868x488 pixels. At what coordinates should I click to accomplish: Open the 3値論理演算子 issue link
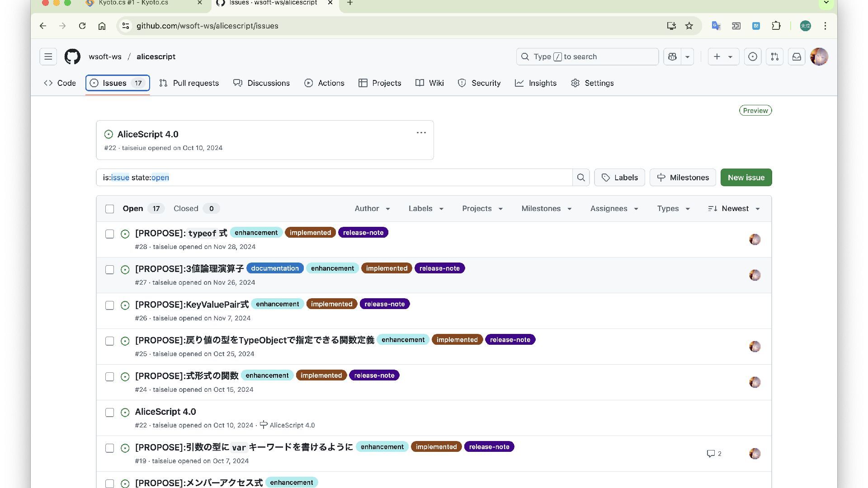(x=189, y=269)
